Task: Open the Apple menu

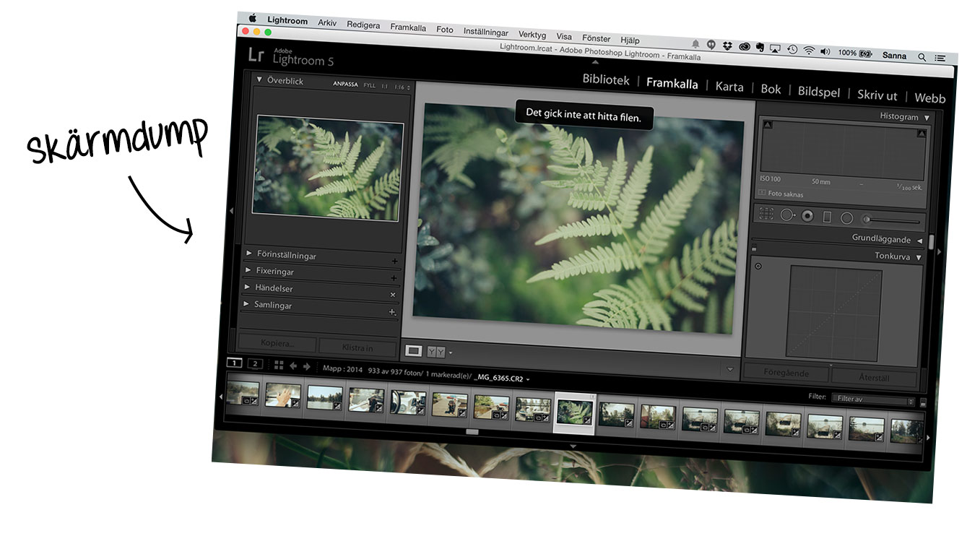Action: (x=253, y=18)
